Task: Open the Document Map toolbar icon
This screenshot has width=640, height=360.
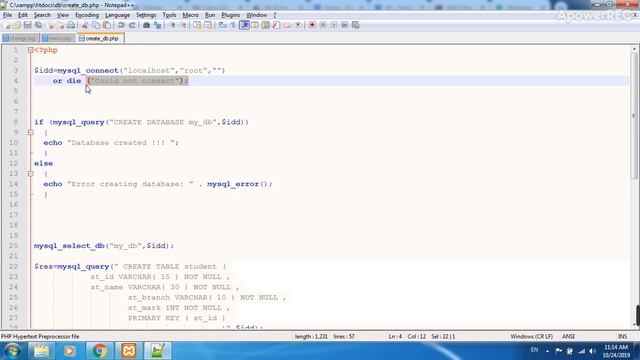Action: 265,25
